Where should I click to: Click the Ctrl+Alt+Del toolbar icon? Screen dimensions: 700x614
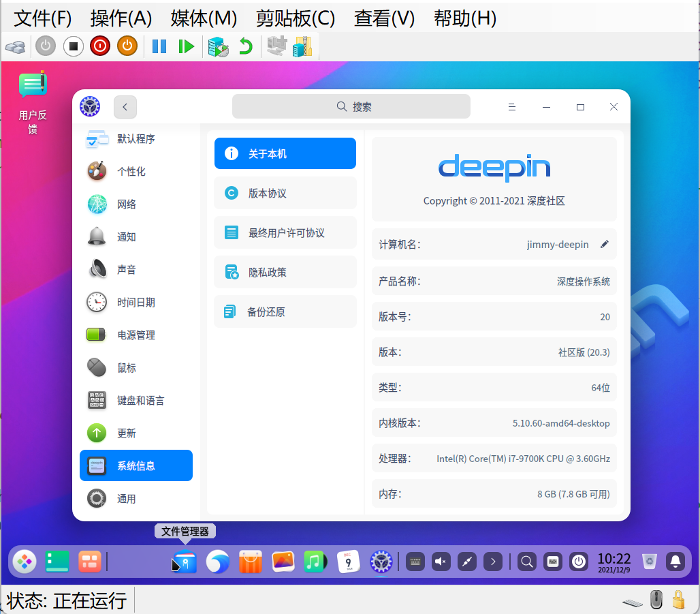pos(15,46)
